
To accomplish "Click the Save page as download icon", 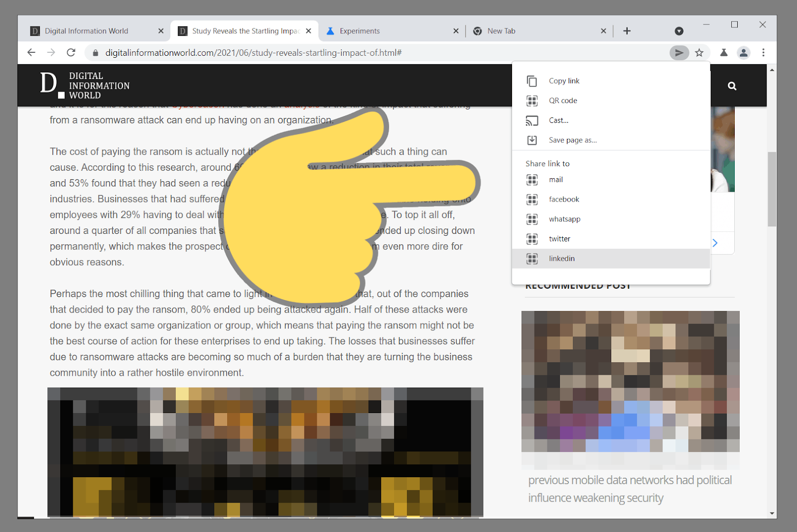I will 532,140.
